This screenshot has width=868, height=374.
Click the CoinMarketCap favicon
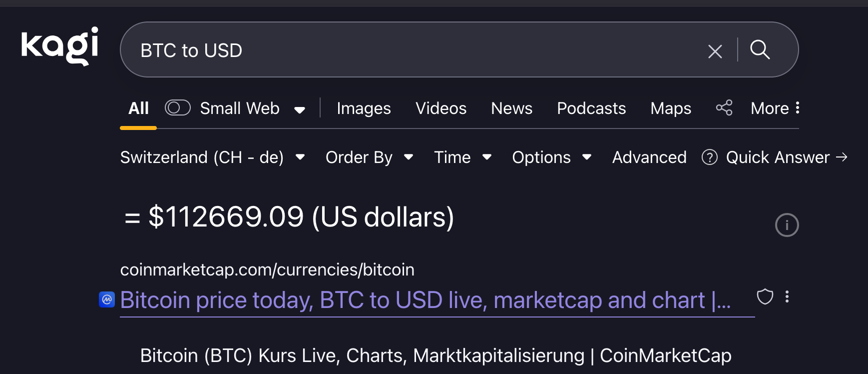click(x=107, y=300)
